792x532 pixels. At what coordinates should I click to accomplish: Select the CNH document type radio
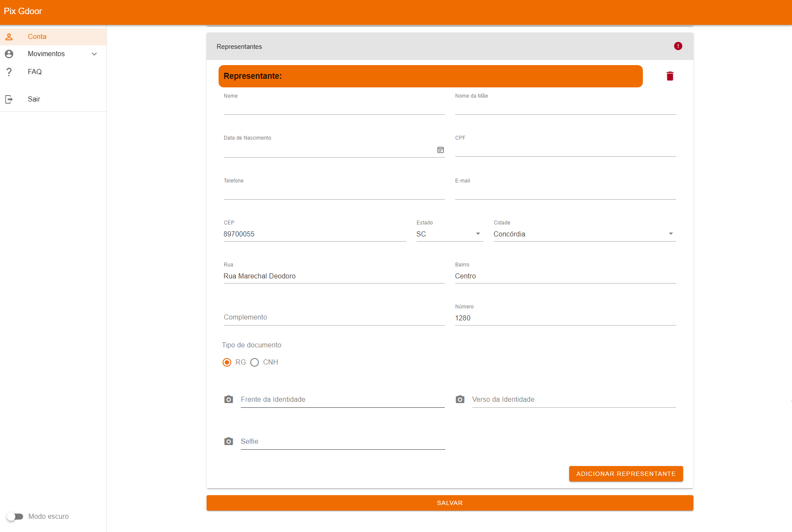point(255,362)
